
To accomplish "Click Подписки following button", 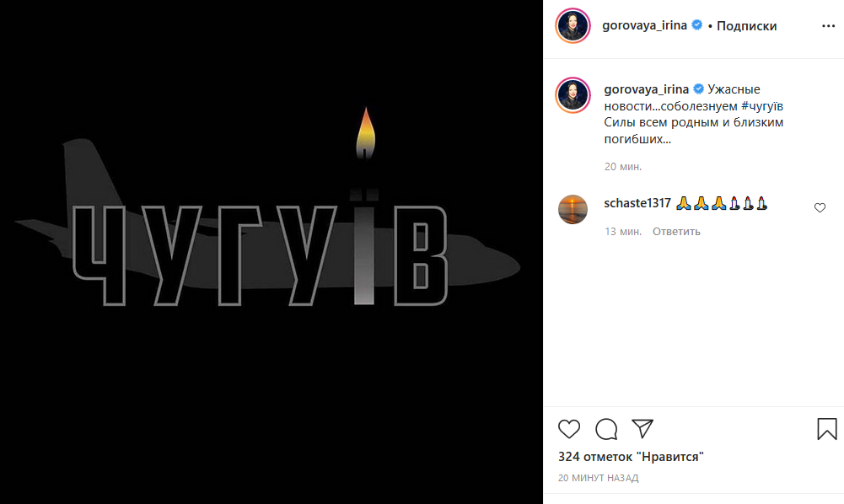I will click(x=746, y=26).
